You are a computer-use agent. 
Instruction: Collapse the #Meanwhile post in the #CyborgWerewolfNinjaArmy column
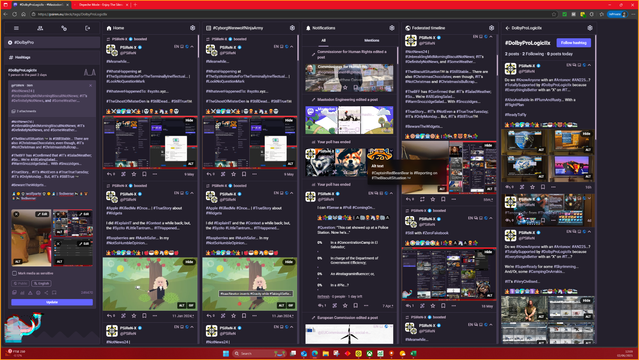pyautogui.click(x=291, y=46)
